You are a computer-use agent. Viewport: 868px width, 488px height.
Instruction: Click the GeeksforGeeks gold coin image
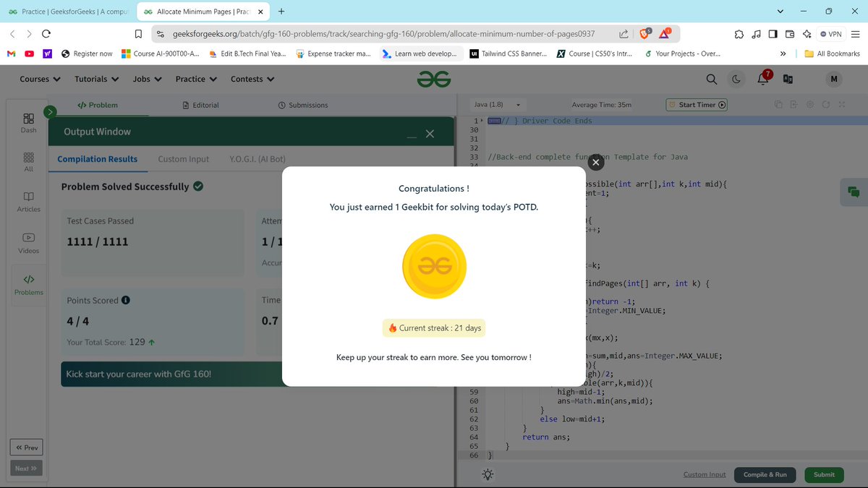pos(434,266)
